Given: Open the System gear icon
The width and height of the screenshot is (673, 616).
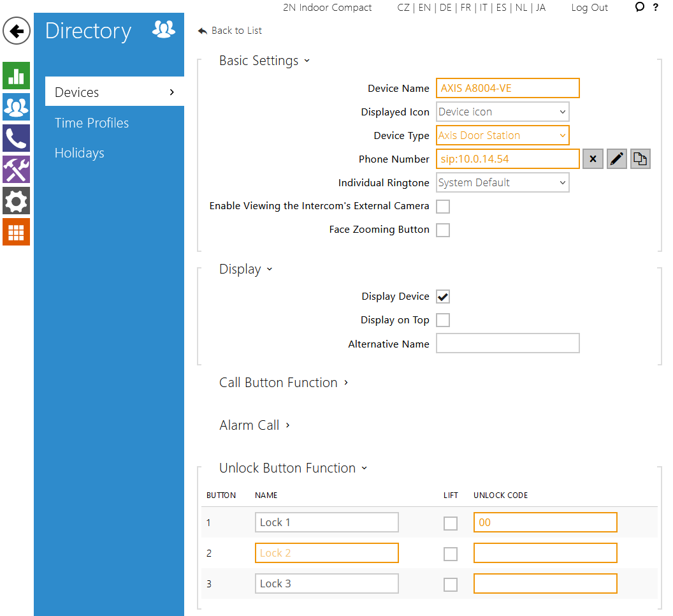Looking at the screenshot, I should tap(17, 201).
